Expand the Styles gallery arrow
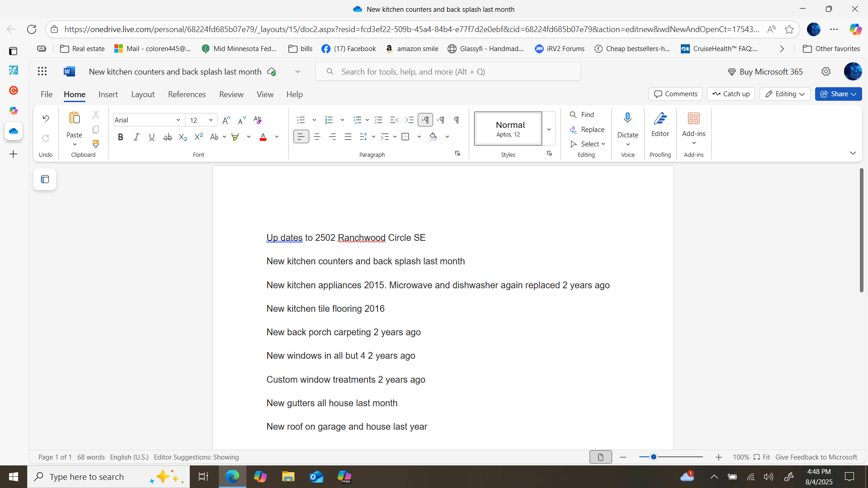Viewport: 868px width, 488px height. point(549,129)
